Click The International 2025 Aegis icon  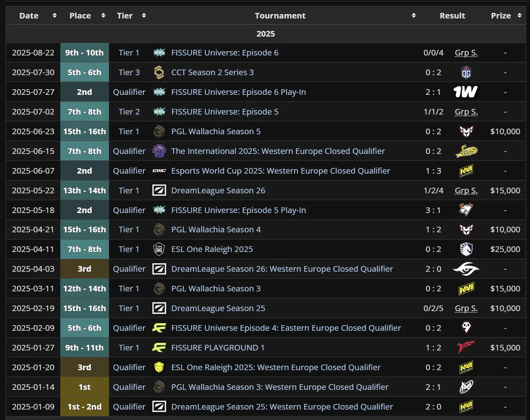click(159, 151)
